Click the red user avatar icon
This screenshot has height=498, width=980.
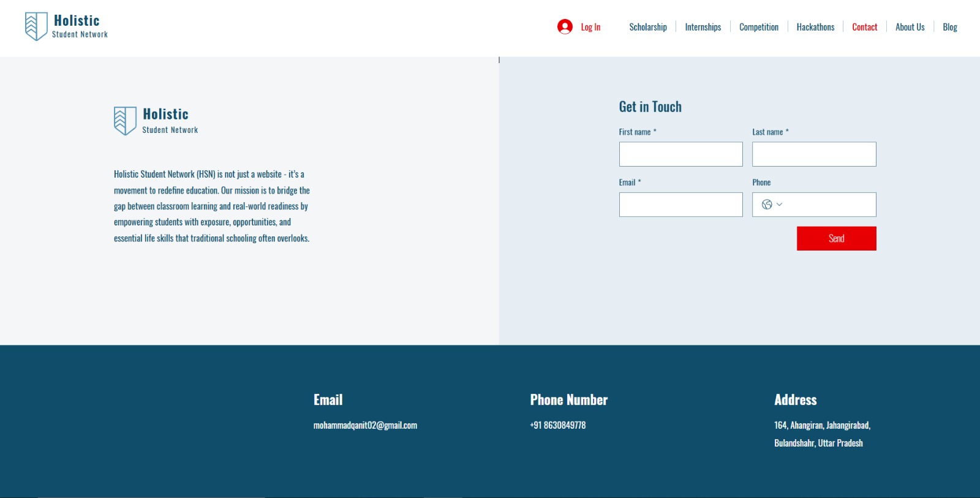click(565, 27)
